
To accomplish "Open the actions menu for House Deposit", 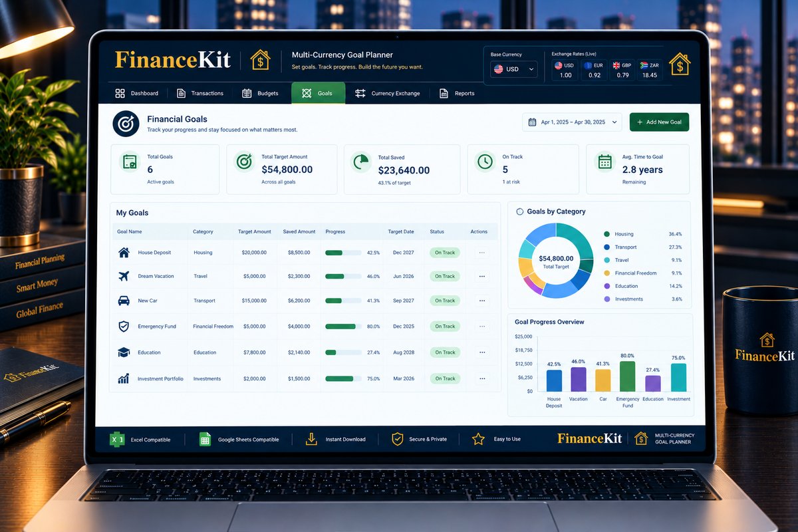I will pyautogui.click(x=481, y=253).
